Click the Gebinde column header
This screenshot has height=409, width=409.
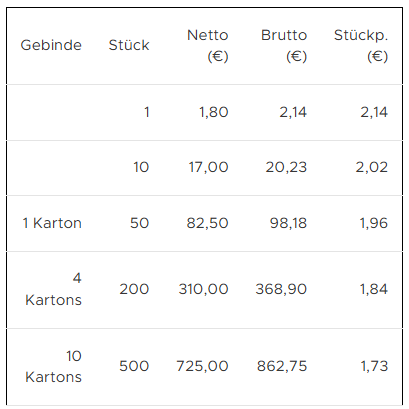(51, 45)
